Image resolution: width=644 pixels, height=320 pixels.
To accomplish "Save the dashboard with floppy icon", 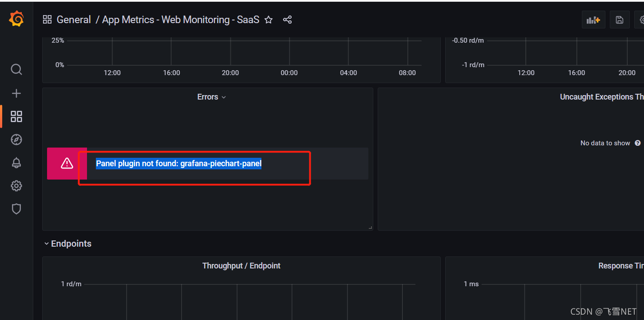I will pos(620,20).
